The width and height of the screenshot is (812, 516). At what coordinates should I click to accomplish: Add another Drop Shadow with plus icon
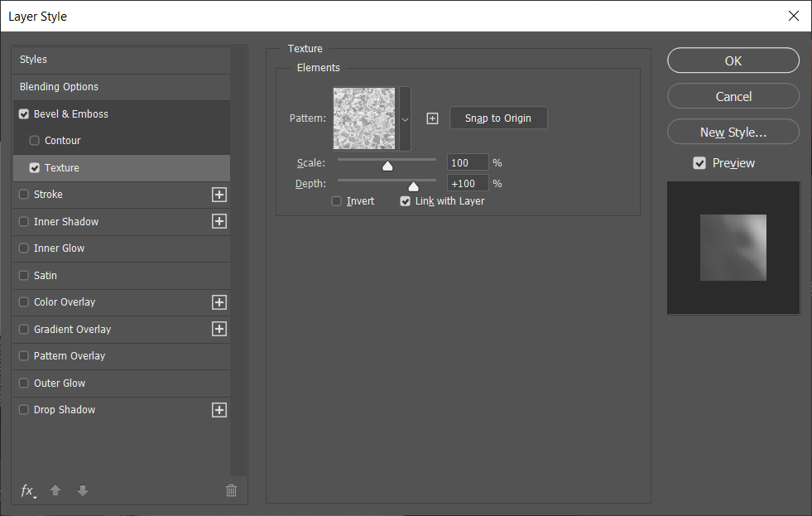[219, 410]
